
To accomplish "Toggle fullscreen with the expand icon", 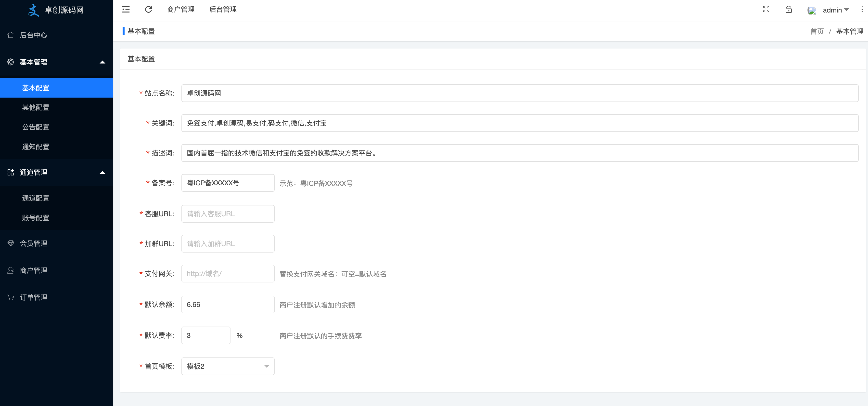I will point(766,9).
